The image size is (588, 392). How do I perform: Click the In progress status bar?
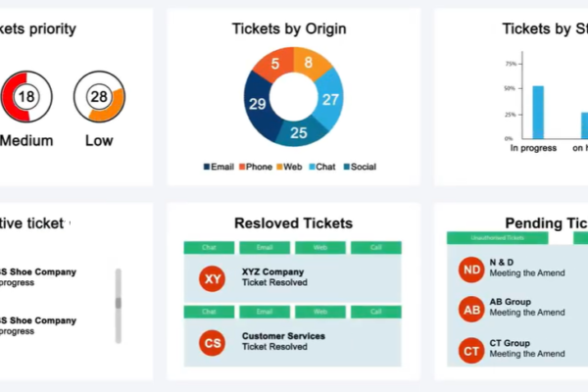tap(538, 113)
